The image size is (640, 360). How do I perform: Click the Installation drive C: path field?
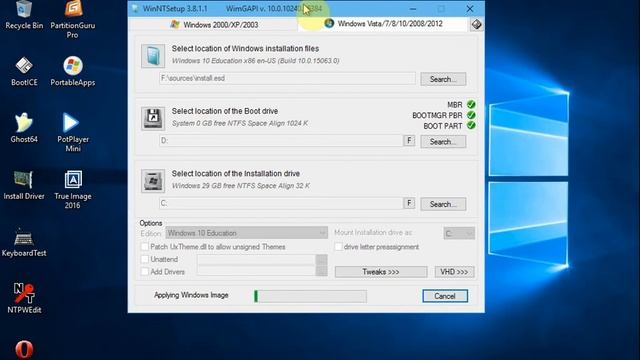pos(281,203)
